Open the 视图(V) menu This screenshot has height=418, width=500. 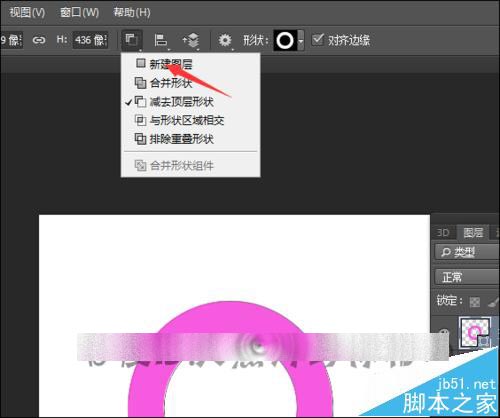click(x=27, y=13)
